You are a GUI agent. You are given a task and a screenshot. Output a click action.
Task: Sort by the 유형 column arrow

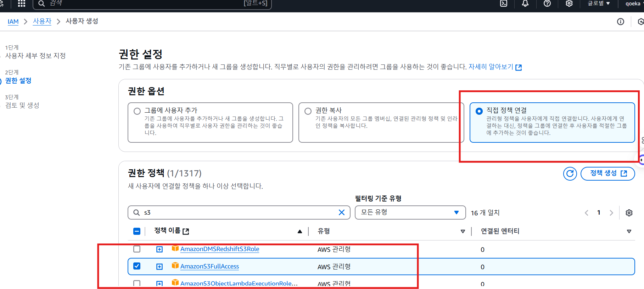(x=463, y=231)
